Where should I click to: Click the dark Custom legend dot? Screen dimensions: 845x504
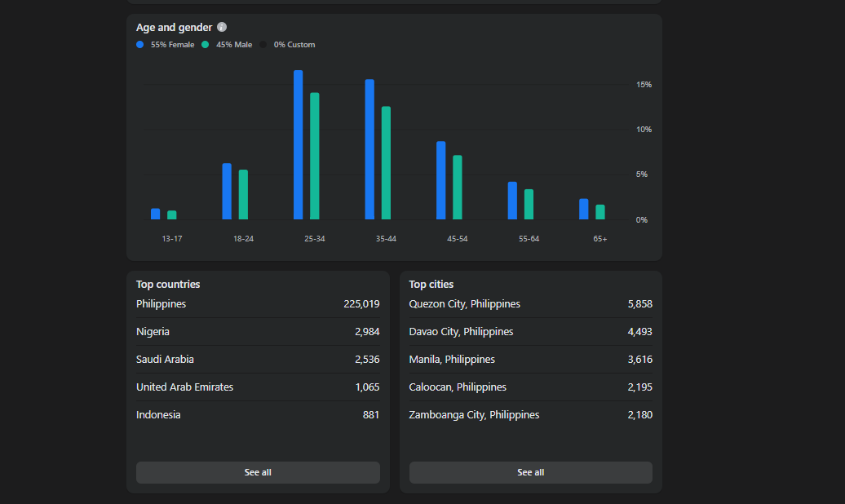click(263, 45)
